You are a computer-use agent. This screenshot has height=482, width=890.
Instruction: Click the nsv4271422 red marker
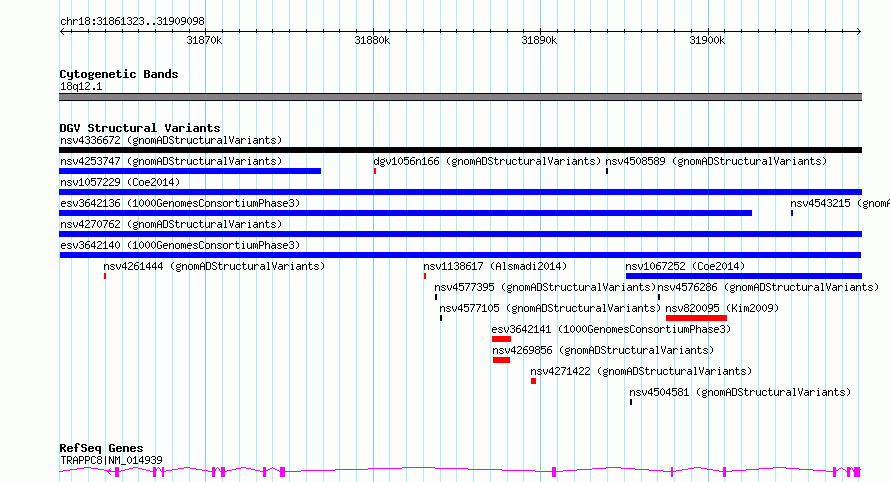point(534,381)
